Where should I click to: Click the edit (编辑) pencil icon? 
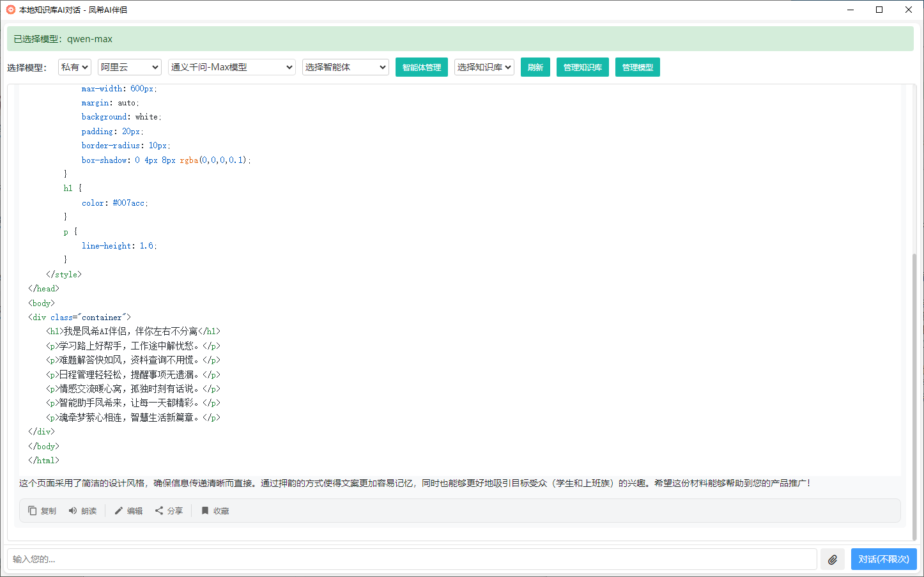pos(119,511)
